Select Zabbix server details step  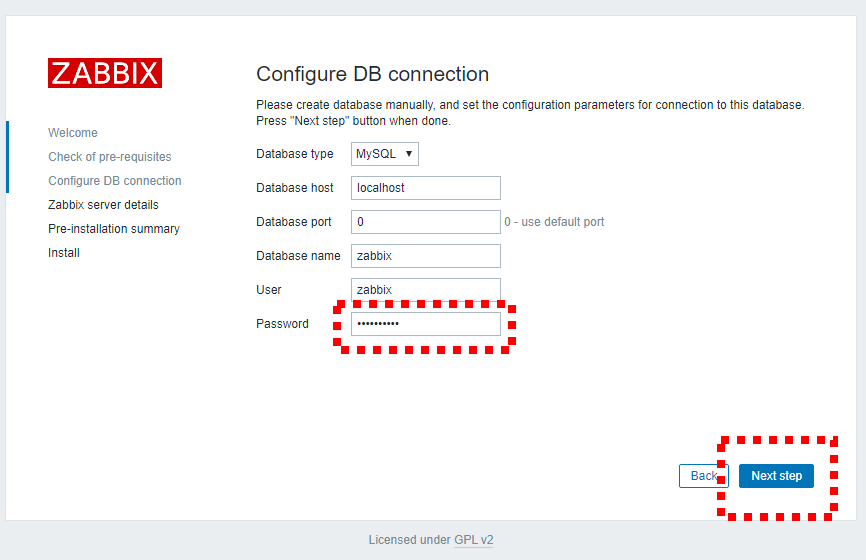click(103, 205)
